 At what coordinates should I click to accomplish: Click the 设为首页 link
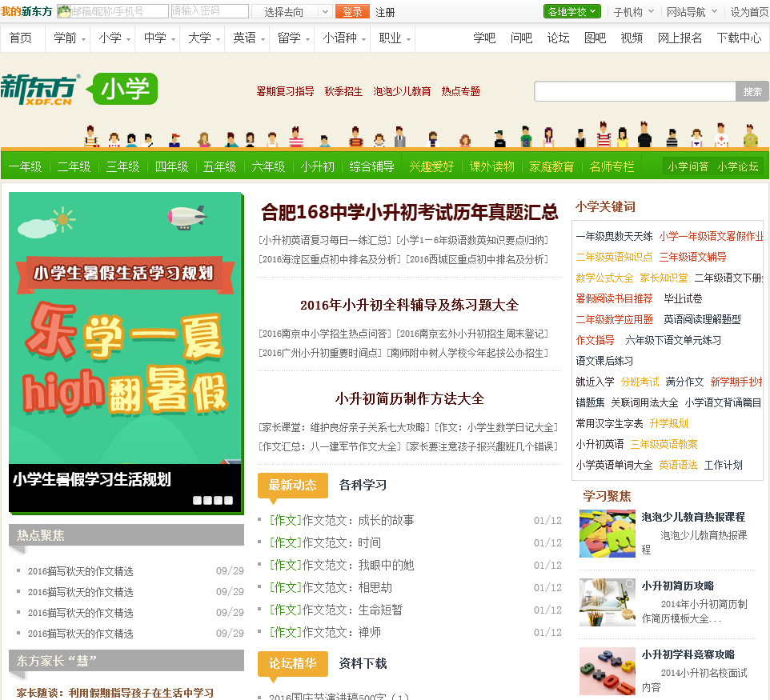(x=749, y=12)
